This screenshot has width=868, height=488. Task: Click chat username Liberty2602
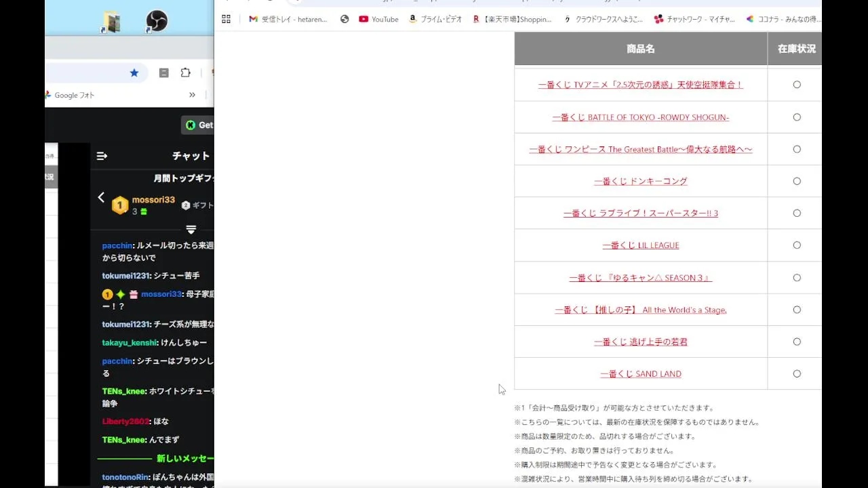pos(125,422)
